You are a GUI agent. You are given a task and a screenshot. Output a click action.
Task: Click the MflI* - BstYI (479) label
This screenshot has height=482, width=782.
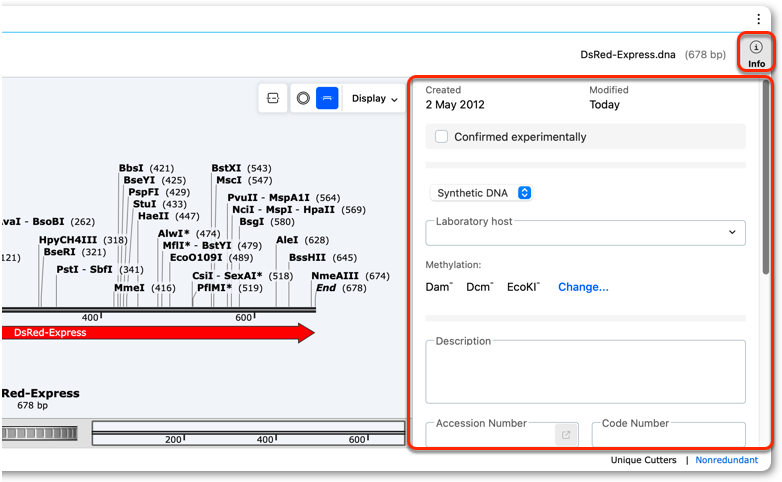click(212, 245)
